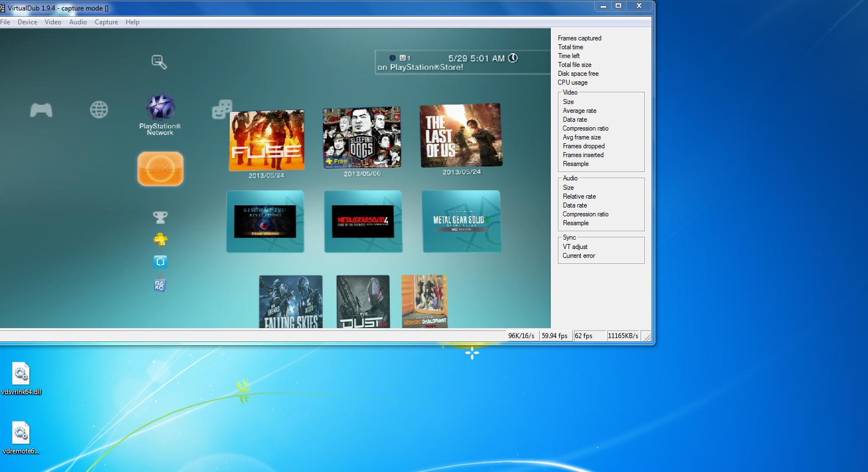Image resolution: width=868 pixels, height=472 pixels.
Task: Select the Metal Gear Solid HD tile
Action: (461, 221)
